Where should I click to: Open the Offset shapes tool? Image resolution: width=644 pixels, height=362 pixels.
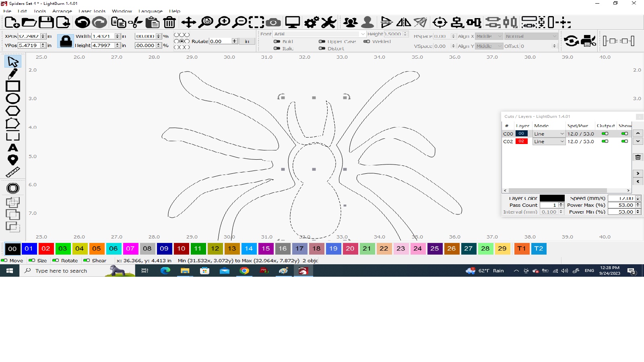click(12, 188)
